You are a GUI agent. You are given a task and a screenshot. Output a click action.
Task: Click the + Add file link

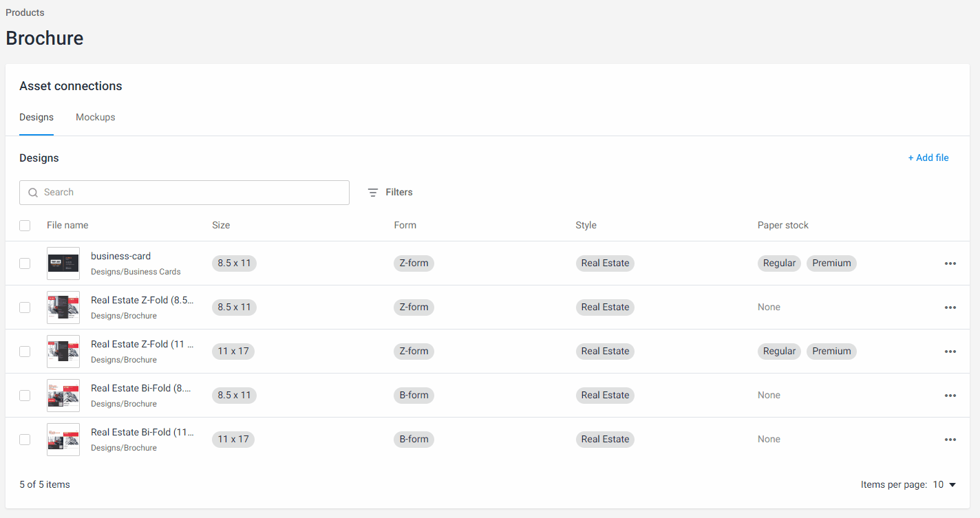[928, 158]
